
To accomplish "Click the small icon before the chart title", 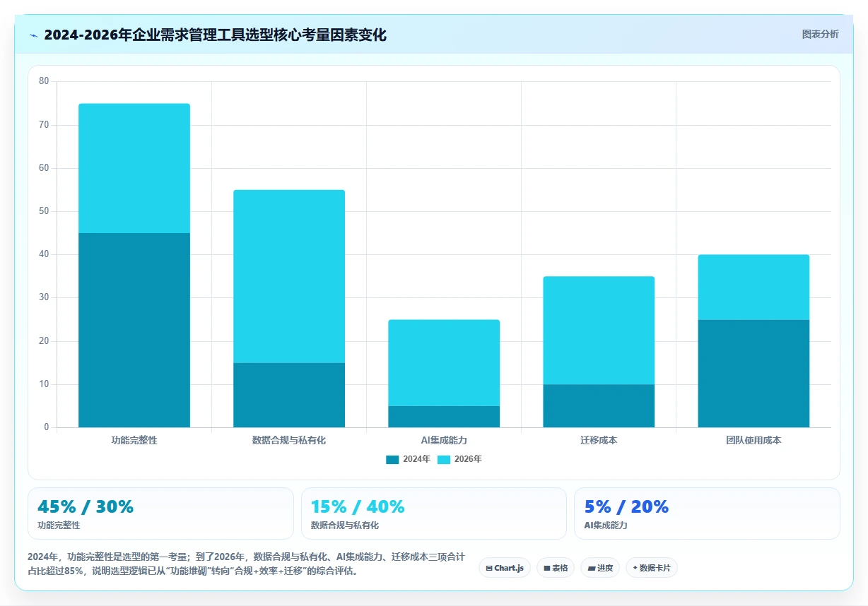I will click(x=33, y=35).
